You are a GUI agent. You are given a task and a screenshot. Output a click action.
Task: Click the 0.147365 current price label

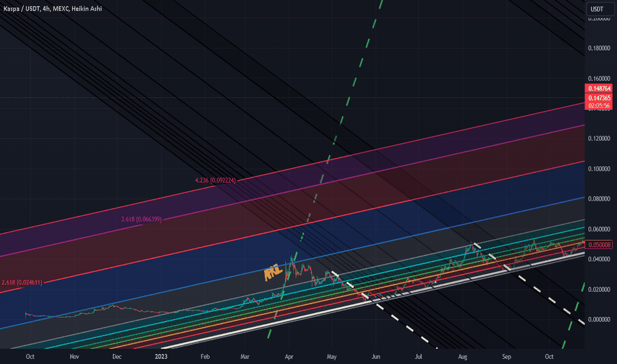pyautogui.click(x=599, y=98)
